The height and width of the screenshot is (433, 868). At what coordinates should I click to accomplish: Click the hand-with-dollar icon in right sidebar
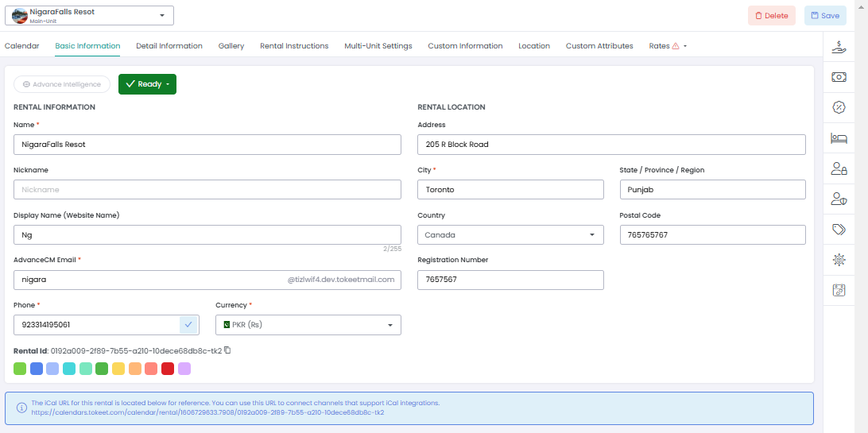tap(839, 46)
